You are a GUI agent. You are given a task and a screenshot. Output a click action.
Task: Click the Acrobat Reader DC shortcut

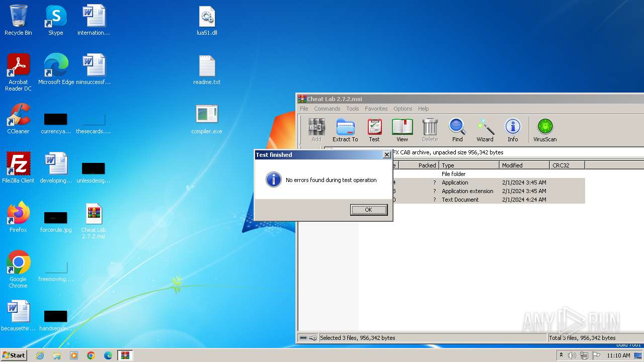pyautogui.click(x=18, y=72)
